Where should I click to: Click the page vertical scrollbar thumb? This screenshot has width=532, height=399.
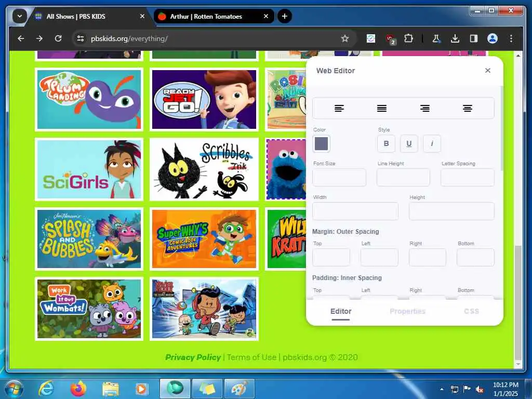point(518,303)
